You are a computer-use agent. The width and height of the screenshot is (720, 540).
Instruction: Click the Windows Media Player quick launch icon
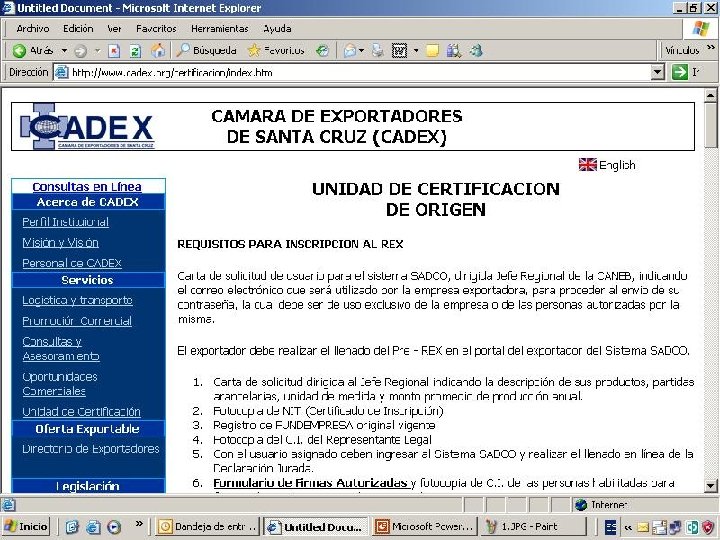(x=114, y=527)
